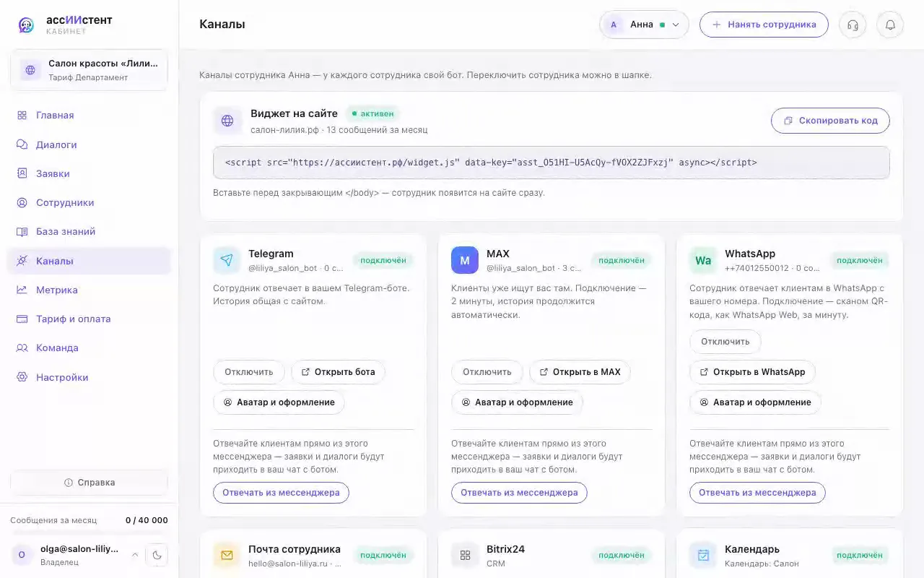Screen dimensions: 924x578
Task: Click Открыть в WhatsApp button
Action: point(752,372)
